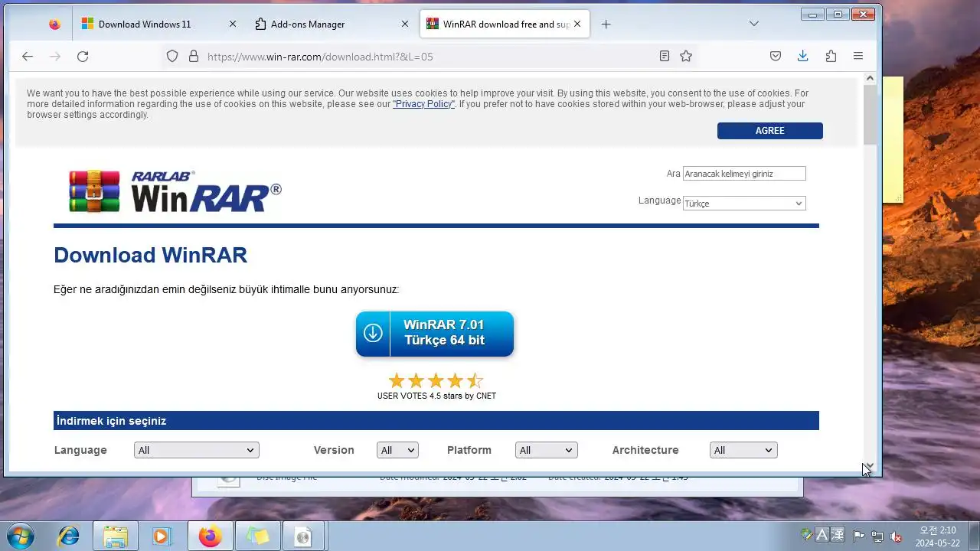
Task: Open a new browser tab
Action: coord(606,24)
